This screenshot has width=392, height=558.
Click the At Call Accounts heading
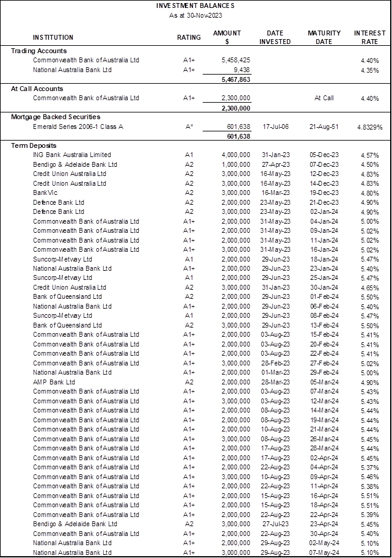coord(37,89)
